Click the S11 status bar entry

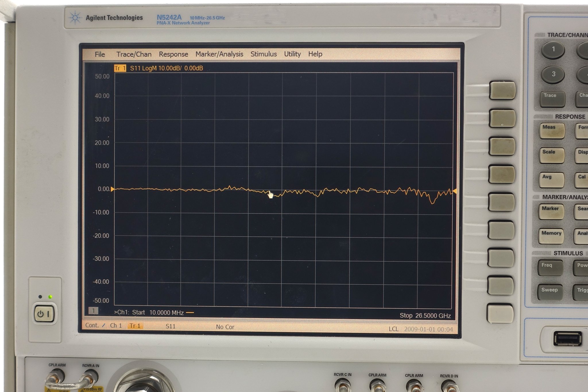pyautogui.click(x=171, y=326)
